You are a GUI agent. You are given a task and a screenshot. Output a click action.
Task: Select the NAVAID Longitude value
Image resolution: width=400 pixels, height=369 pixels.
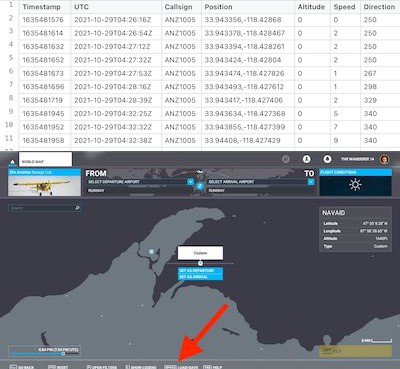375,231
